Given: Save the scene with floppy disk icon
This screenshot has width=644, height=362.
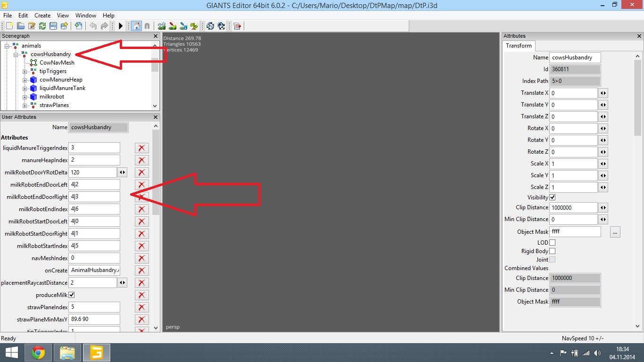Looking at the screenshot, I should coord(53,26).
